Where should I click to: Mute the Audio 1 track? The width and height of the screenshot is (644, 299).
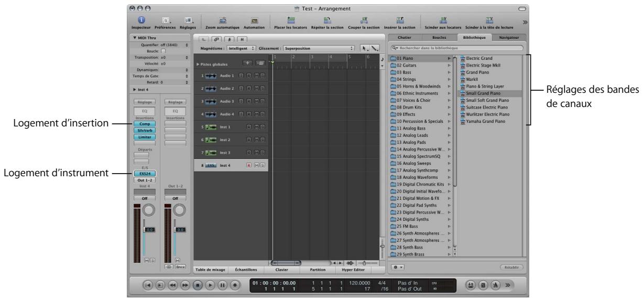click(257, 76)
